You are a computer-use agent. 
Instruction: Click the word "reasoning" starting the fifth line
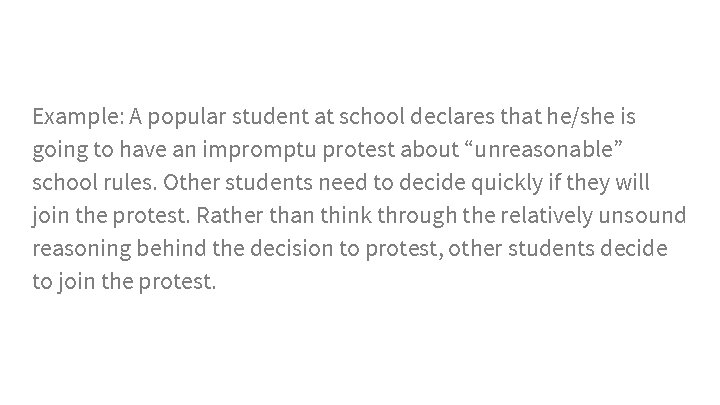click(82, 250)
